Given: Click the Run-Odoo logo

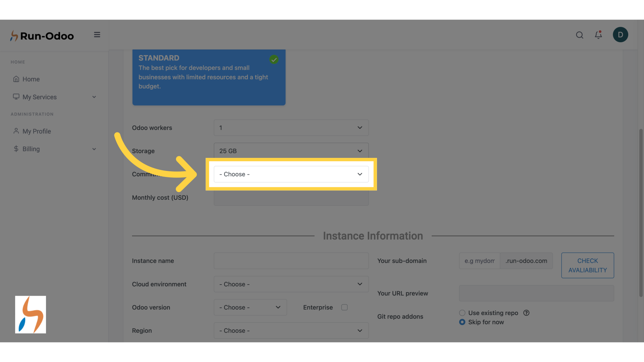Looking at the screenshot, I should (42, 36).
